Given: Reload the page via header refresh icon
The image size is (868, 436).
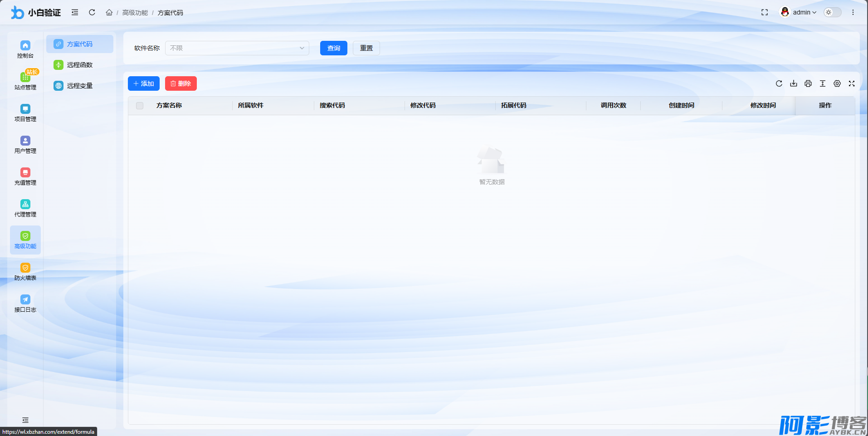Looking at the screenshot, I should point(92,12).
